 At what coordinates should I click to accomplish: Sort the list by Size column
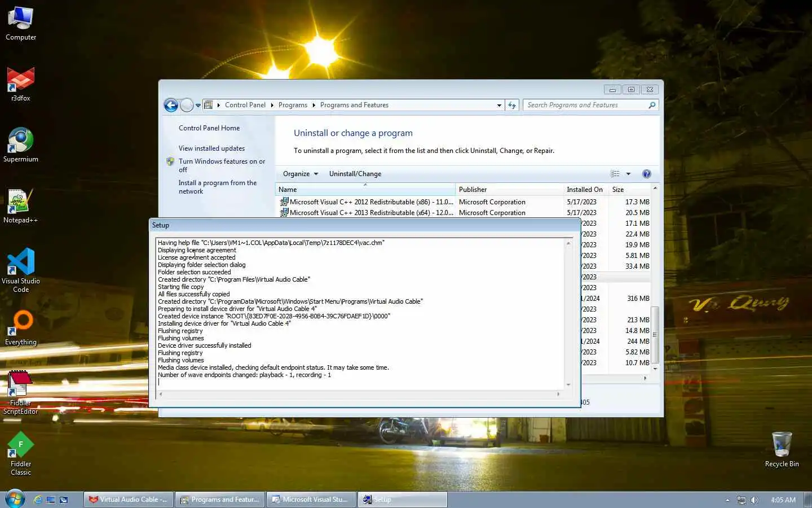click(x=629, y=190)
